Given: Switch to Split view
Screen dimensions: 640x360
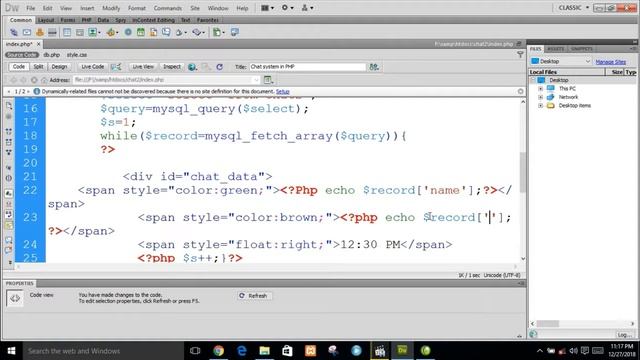Looking at the screenshot, I should coord(38,67).
